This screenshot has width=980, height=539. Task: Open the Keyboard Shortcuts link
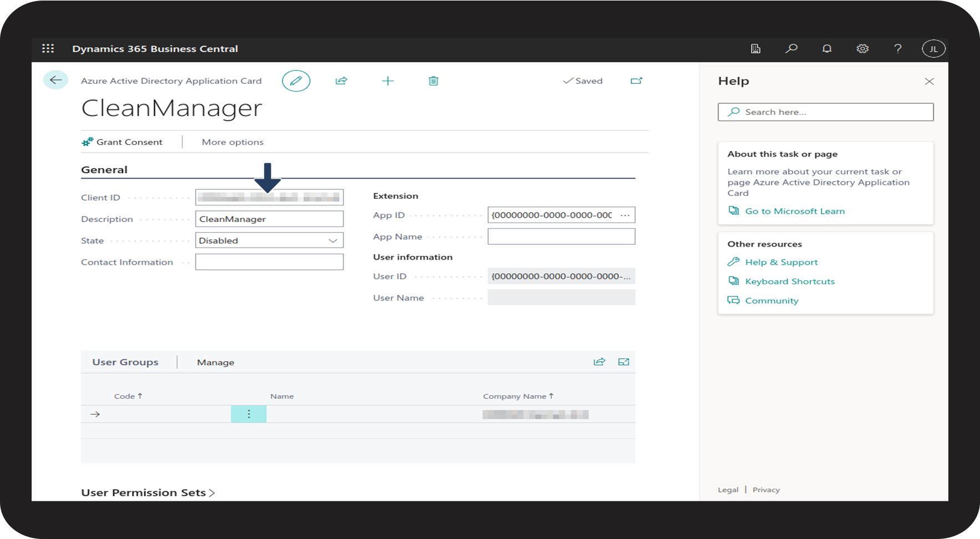tap(789, 281)
